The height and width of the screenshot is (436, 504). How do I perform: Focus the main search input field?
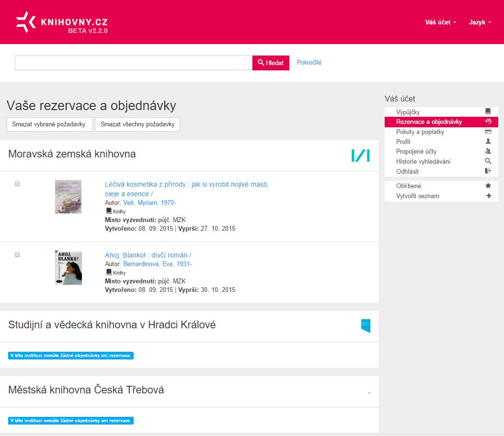pyautogui.click(x=134, y=63)
